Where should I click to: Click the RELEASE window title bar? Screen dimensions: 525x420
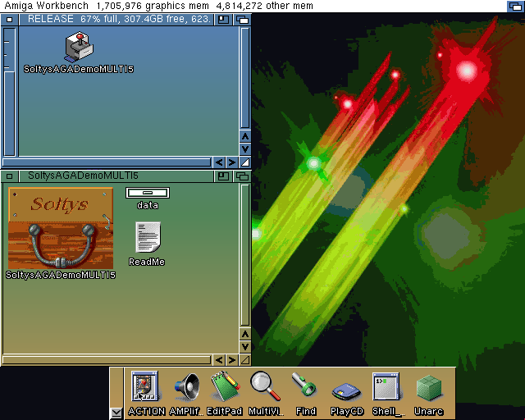(x=116, y=20)
